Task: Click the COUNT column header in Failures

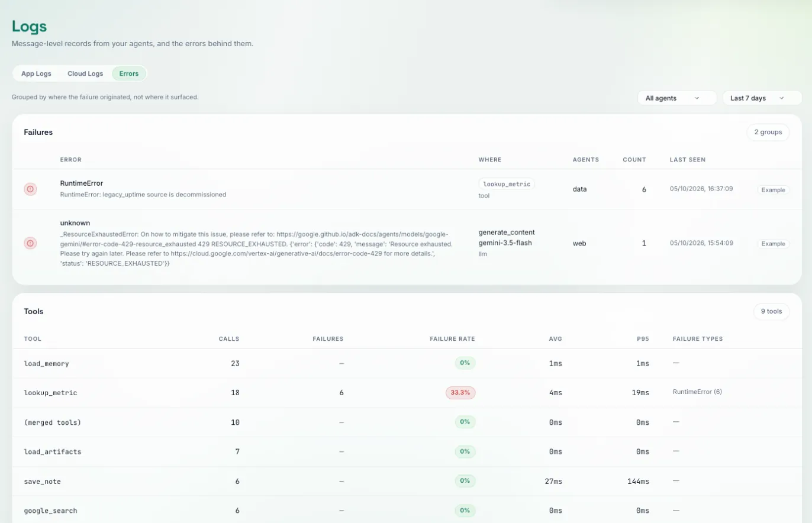Action: coord(634,160)
